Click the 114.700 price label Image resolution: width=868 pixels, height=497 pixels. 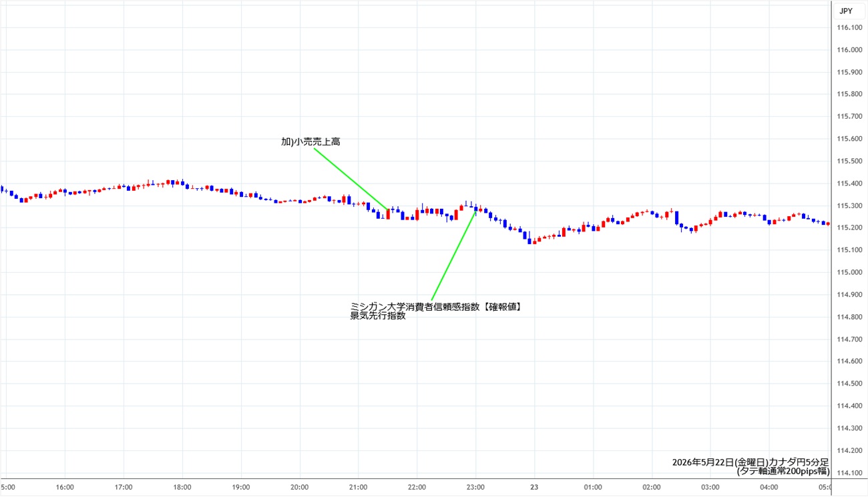click(849, 339)
